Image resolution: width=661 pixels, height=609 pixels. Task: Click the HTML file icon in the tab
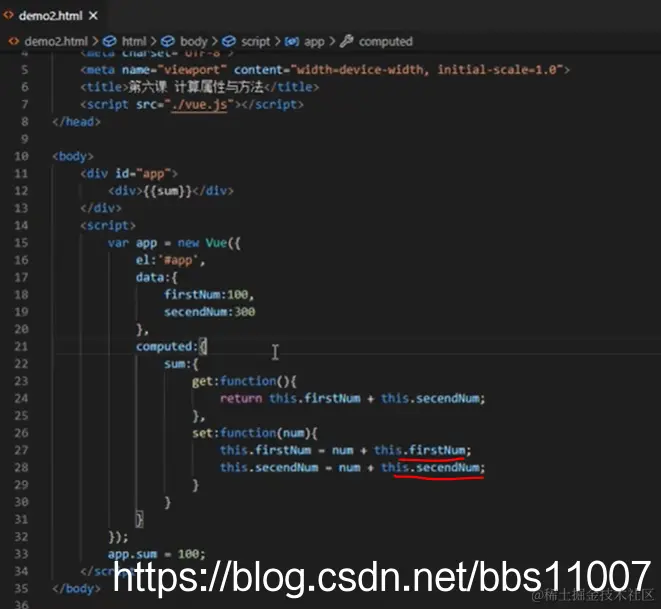click(x=8, y=16)
